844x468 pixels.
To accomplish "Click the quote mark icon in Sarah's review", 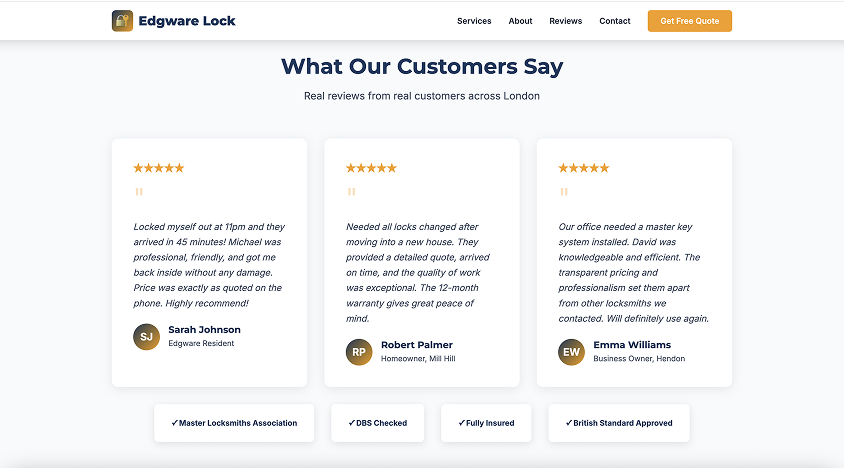I will [139, 192].
